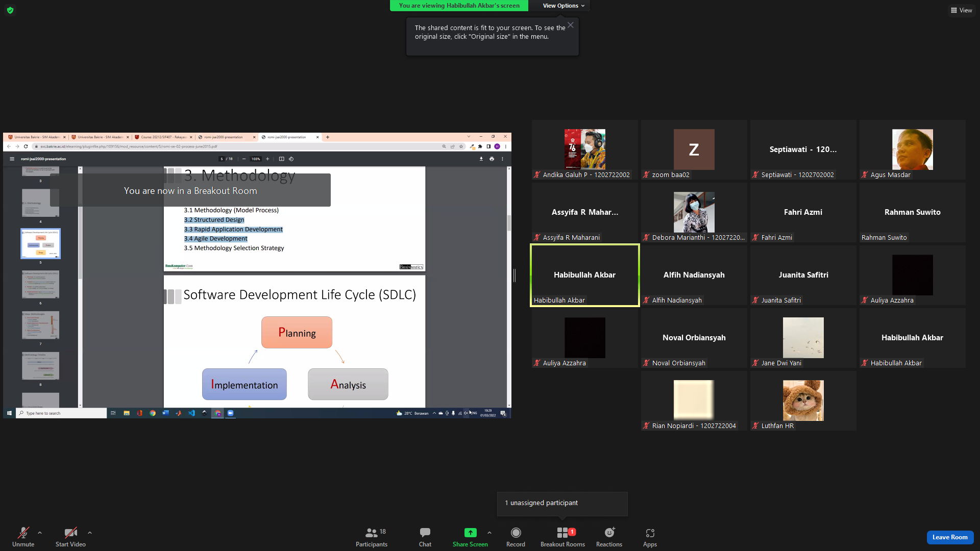Open share options arrow next to Share Screen
Screen dimensions: 980x551
tap(489, 533)
